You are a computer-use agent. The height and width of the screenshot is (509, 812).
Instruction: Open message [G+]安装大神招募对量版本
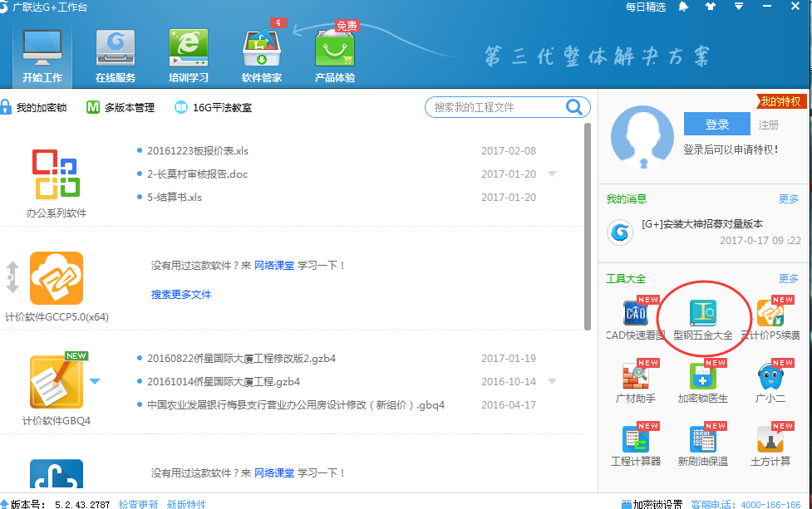702,224
